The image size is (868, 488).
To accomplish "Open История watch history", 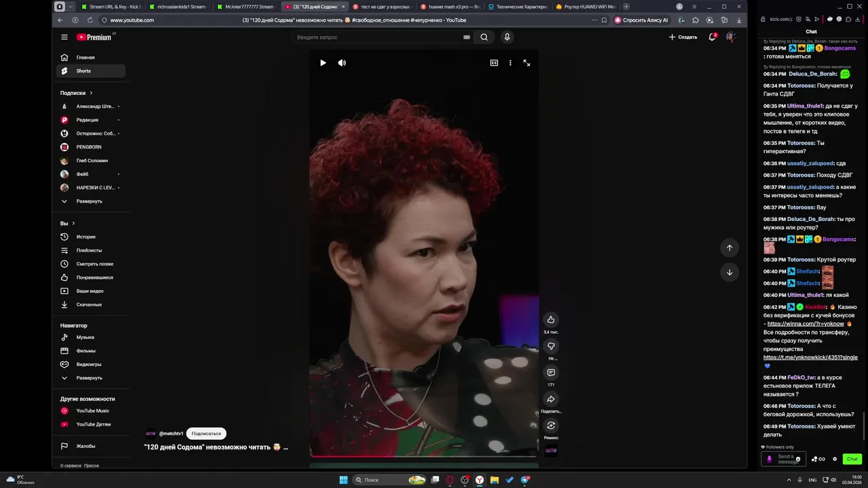I will 91,237.
